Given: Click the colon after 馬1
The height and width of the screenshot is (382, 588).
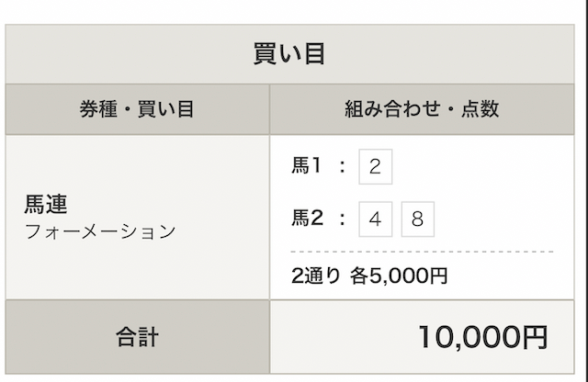Looking at the screenshot, I should (342, 167).
